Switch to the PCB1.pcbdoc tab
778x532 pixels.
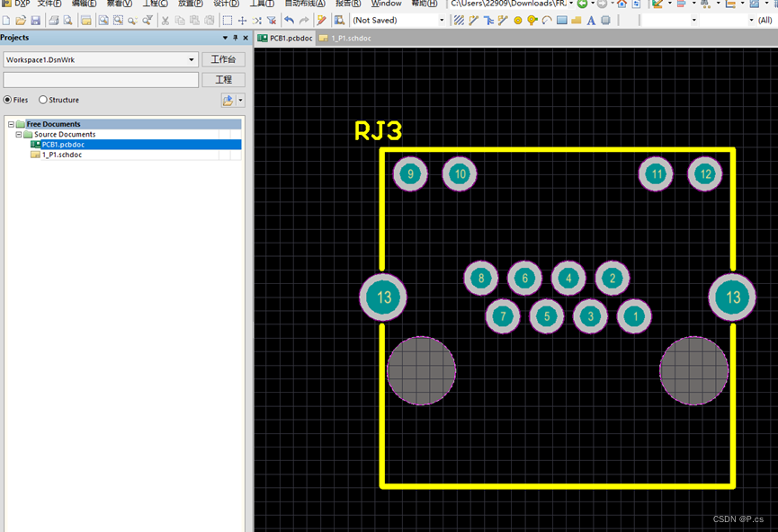click(285, 38)
